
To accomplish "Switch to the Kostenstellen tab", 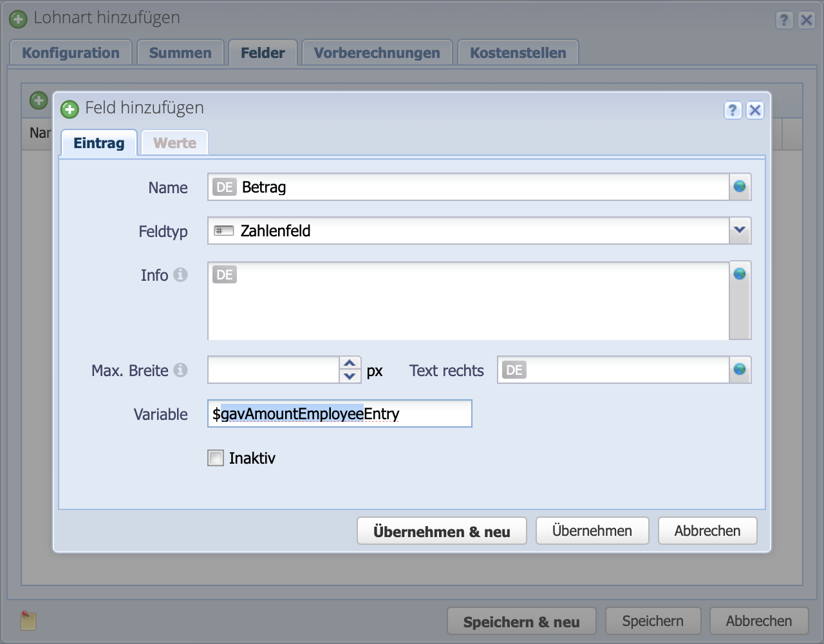I will click(x=518, y=52).
